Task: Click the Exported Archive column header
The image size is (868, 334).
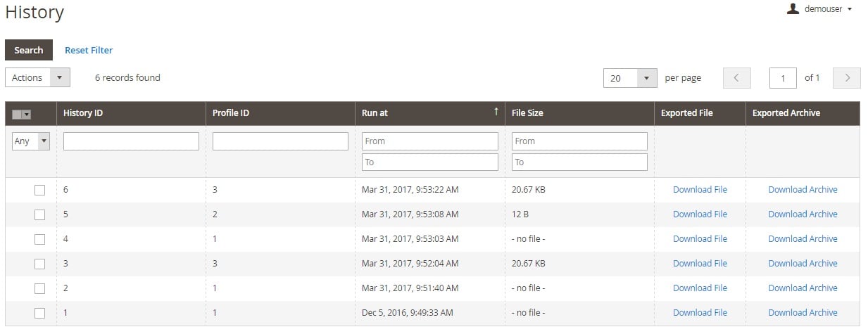Action: point(803,113)
